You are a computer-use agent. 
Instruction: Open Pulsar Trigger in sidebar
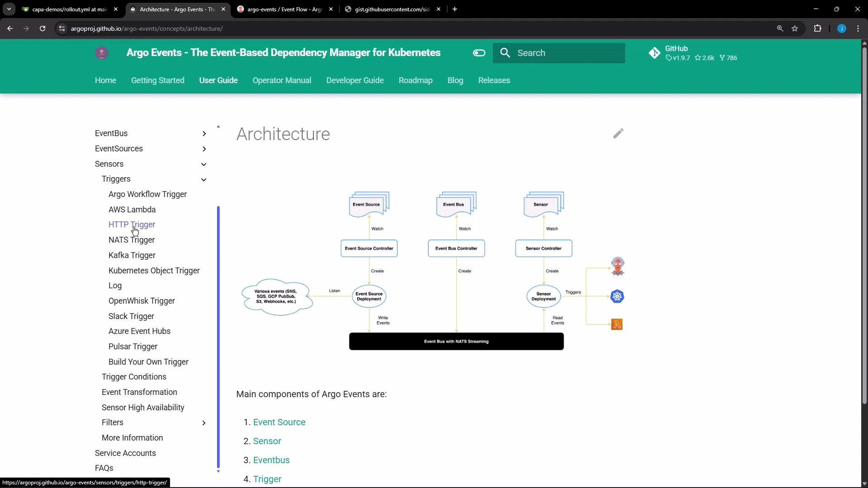(x=133, y=347)
